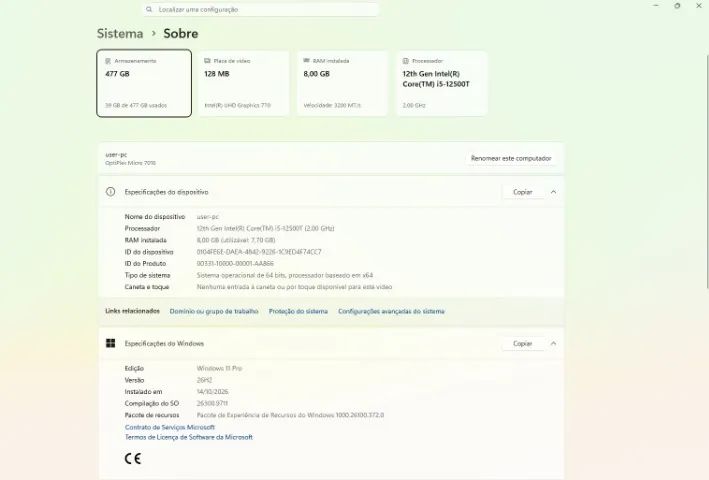Screen dimensions: 709x480
Task: Collapse Especificações do Windows section
Action: (x=553, y=344)
